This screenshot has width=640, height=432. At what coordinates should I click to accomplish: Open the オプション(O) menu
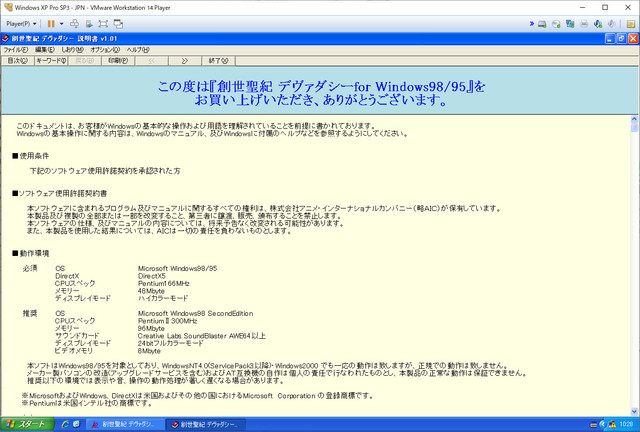point(105,50)
